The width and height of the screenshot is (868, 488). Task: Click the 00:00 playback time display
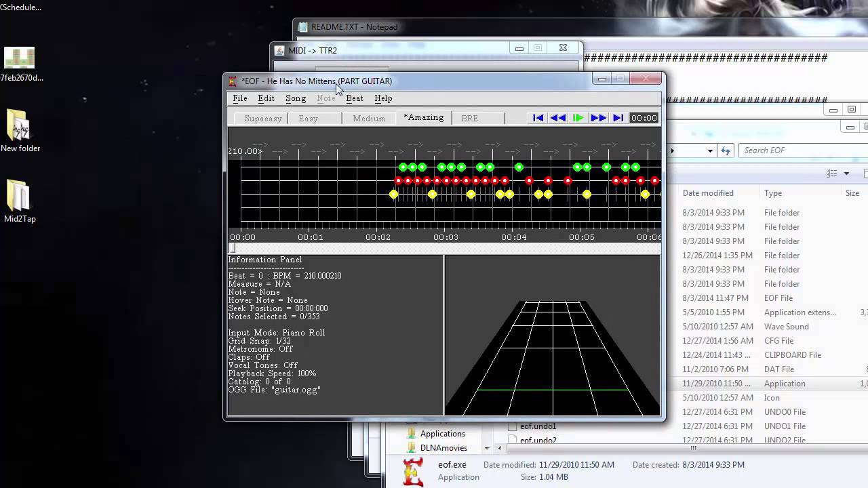pos(644,118)
